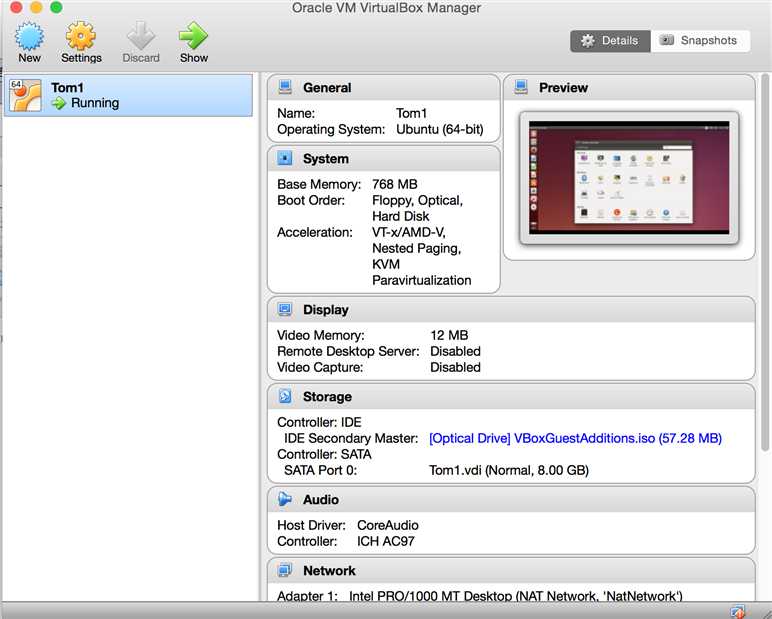772x619 pixels.
Task: Click the VBoxGuestAdditions.iso optical drive link
Action: (x=576, y=438)
